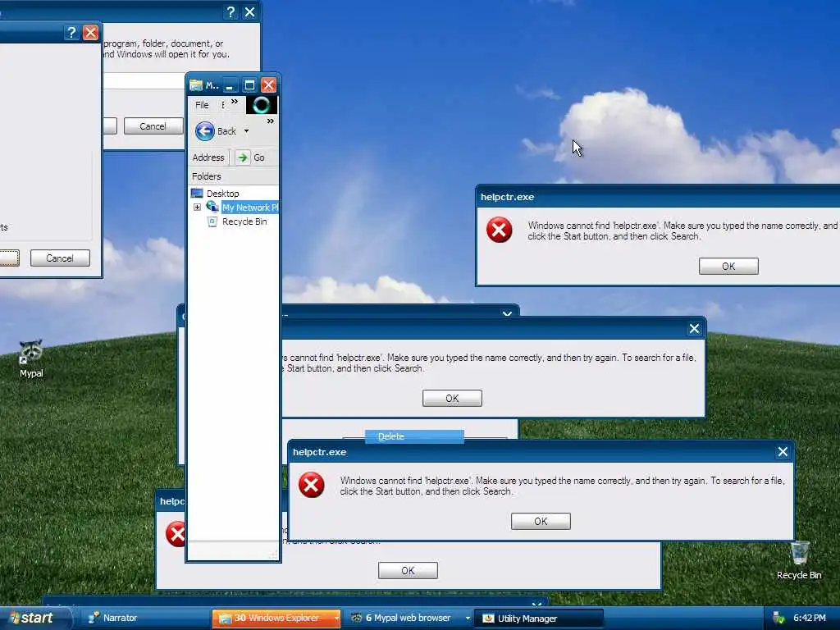Close the middle helpctr.exe error dialog

click(694, 328)
